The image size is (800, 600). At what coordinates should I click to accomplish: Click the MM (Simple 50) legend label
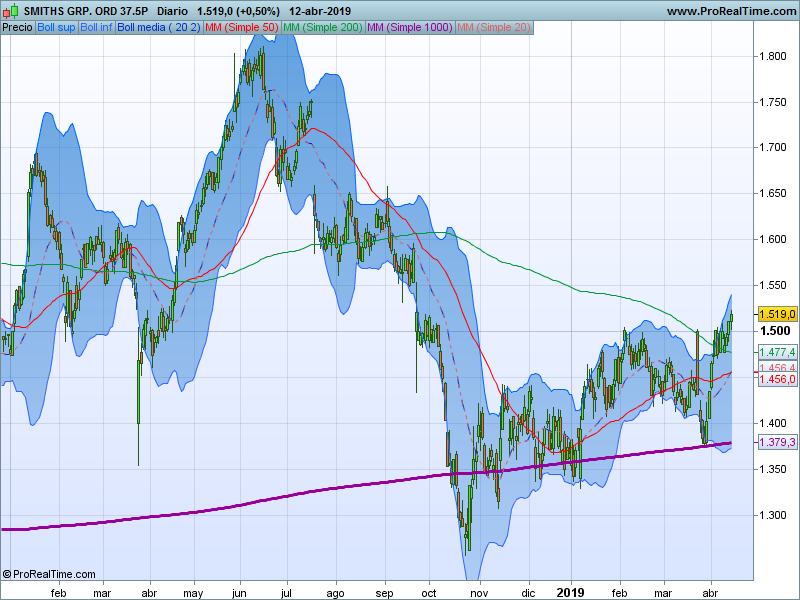click(x=241, y=28)
